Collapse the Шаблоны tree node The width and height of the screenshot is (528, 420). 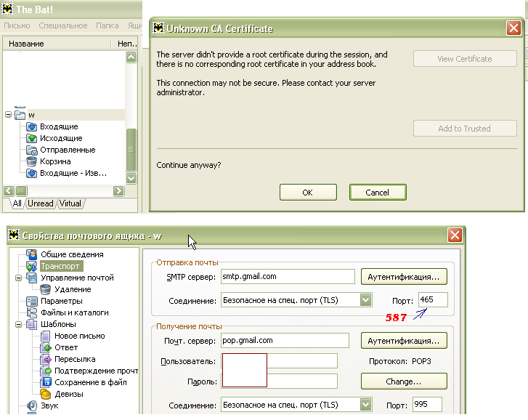point(18,324)
